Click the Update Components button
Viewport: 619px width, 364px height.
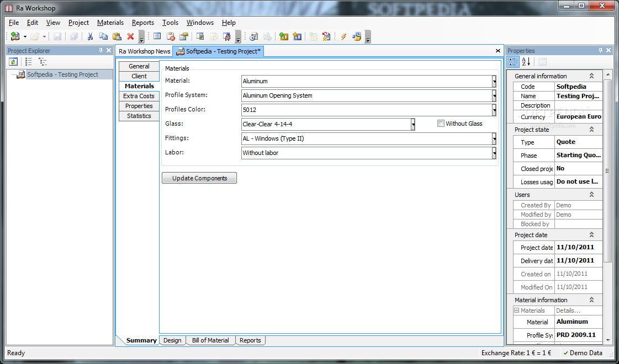pyautogui.click(x=199, y=178)
